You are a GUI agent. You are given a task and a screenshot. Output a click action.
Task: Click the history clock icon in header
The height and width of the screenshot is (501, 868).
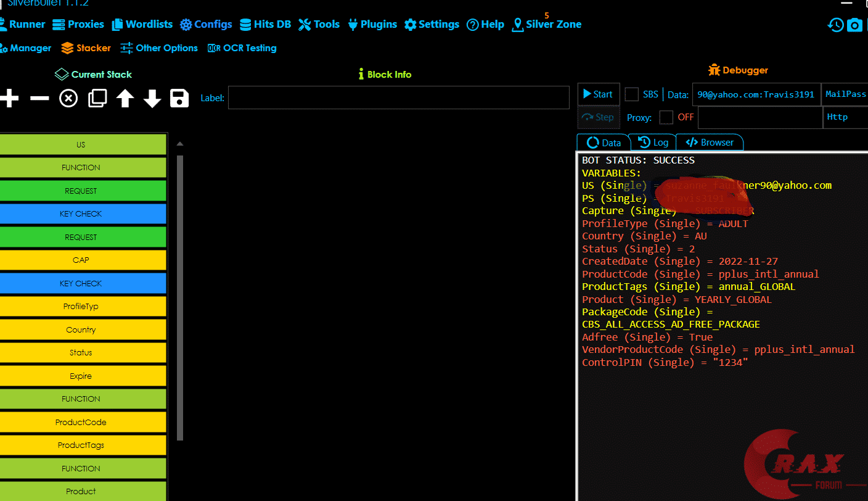835,25
